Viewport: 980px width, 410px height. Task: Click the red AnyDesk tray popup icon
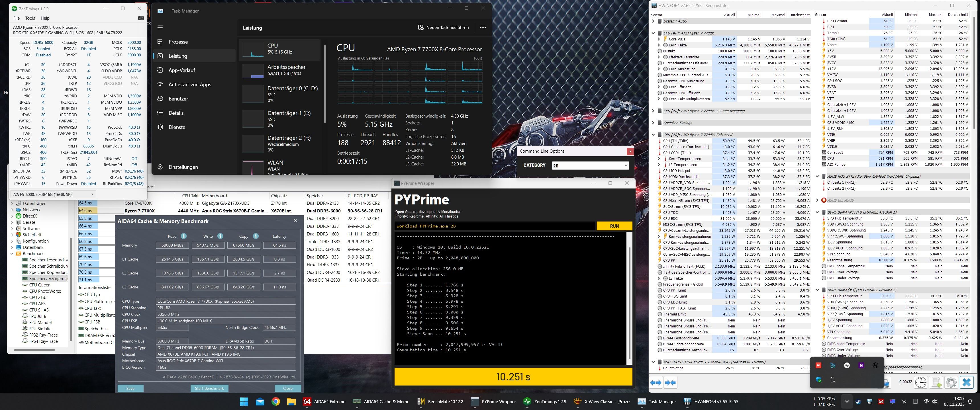tap(818, 365)
